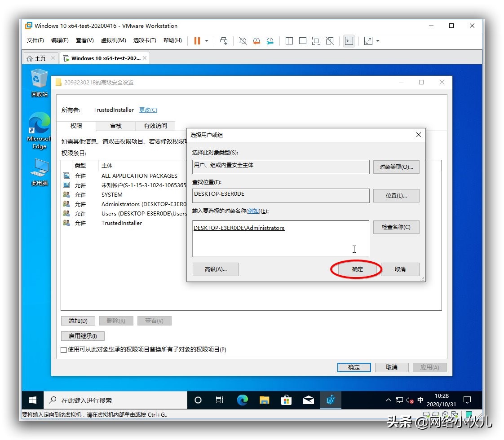Select the TrustedInstaller permission entry
The image size is (504, 440).
122,223
